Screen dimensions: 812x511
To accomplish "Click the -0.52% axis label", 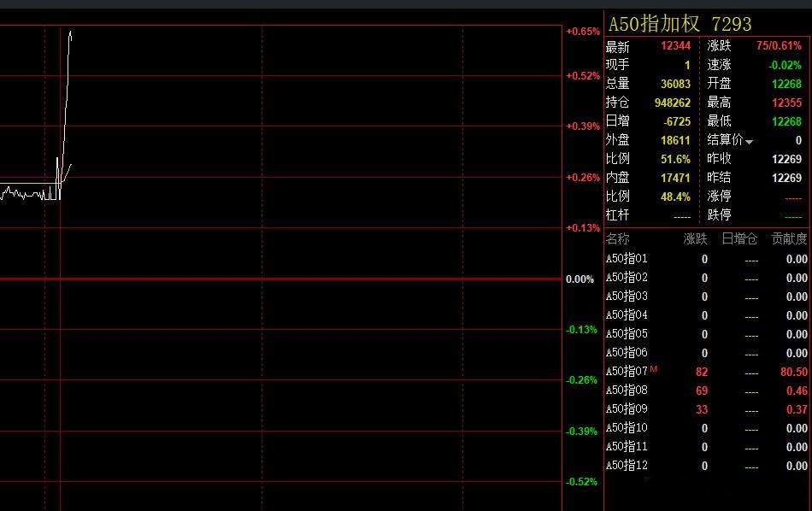I will click(x=581, y=481).
